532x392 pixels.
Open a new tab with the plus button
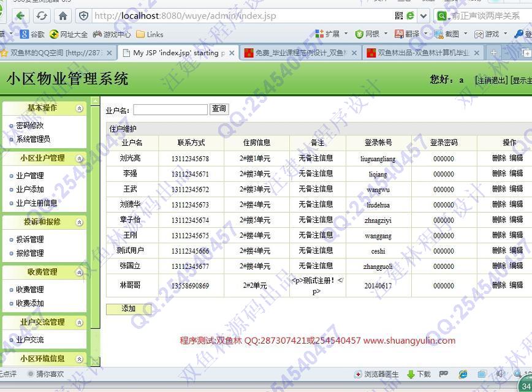coord(494,53)
